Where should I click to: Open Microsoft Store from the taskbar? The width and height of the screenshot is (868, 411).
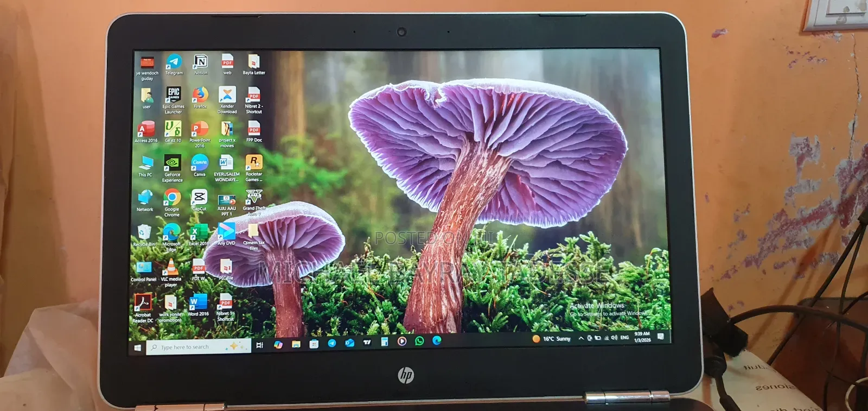click(314, 343)
